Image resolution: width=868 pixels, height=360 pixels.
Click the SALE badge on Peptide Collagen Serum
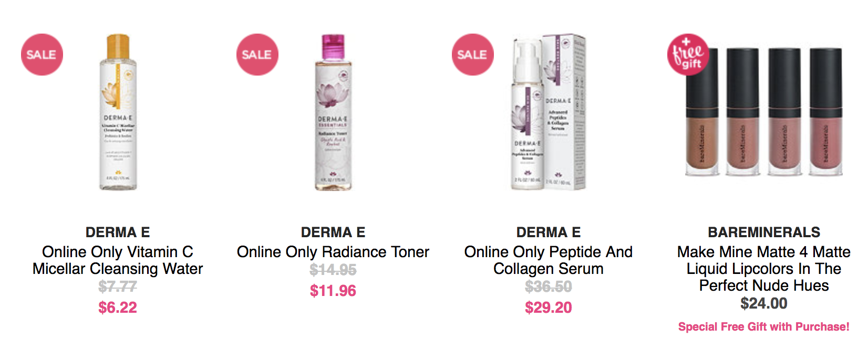(x=473, y=55)
